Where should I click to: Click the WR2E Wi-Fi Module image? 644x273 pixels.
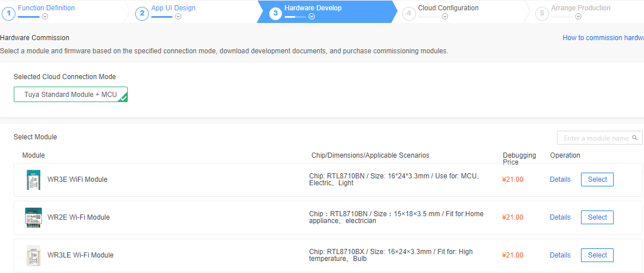[34, 217]
